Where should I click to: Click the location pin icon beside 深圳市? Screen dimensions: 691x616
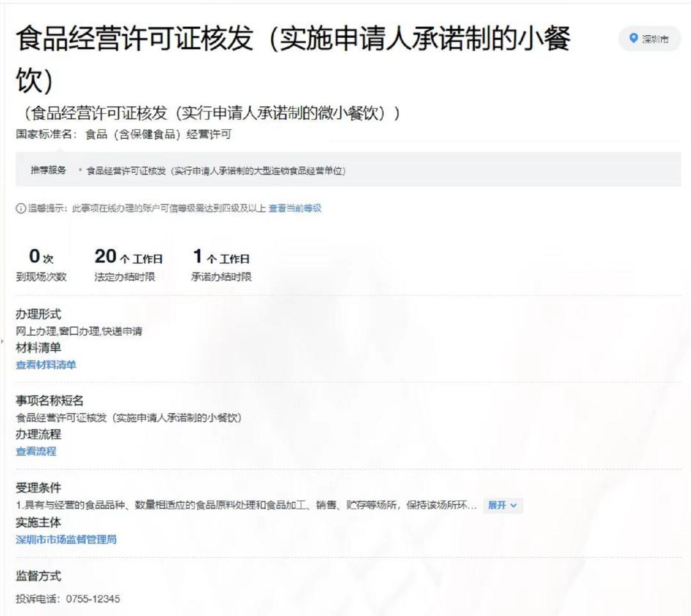click(x=633, y=39)
